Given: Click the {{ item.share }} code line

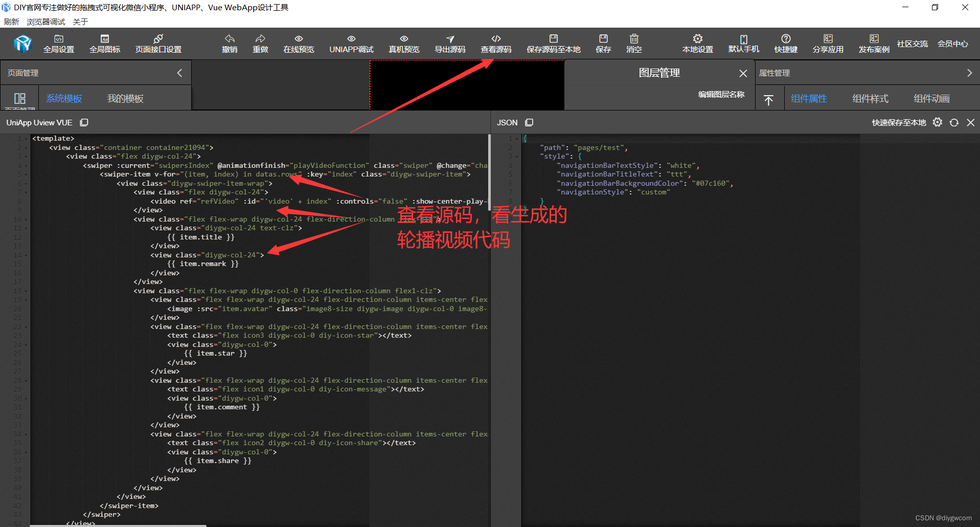Looking at the screenshot, I should click(x=218, y=461).
